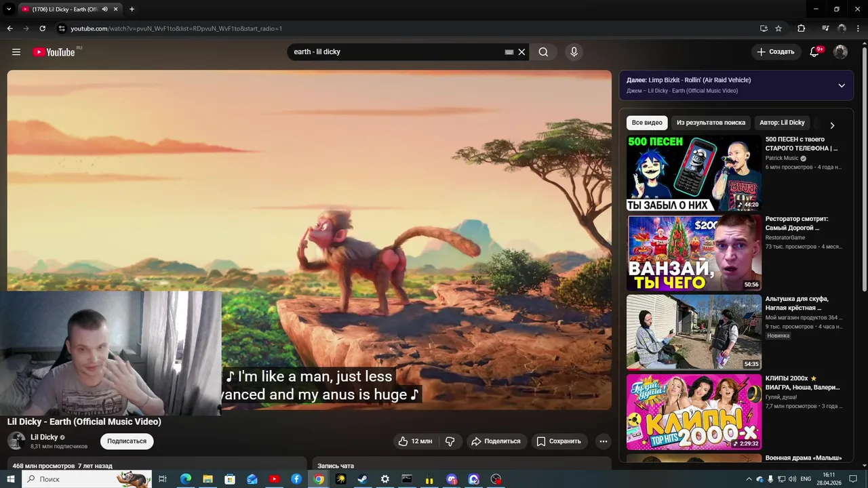The image size is (868, 488).
Task: Open YouTube notifications bell
Action: point(815,52)
